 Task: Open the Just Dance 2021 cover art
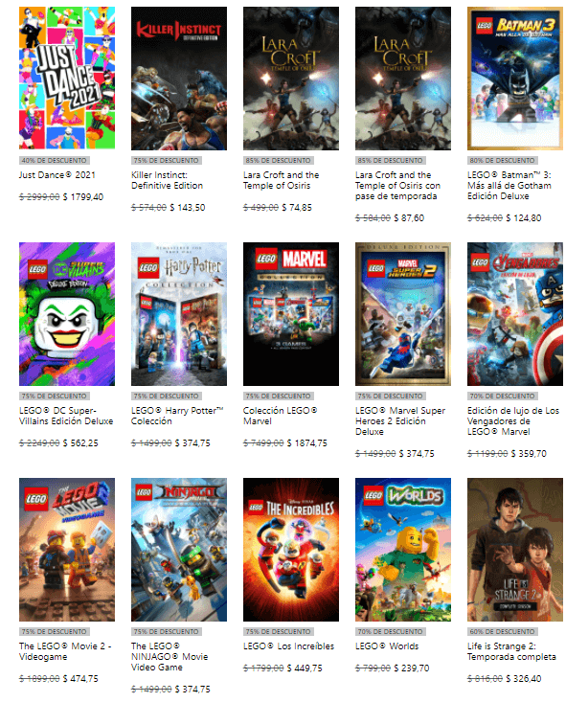[67, 79]
